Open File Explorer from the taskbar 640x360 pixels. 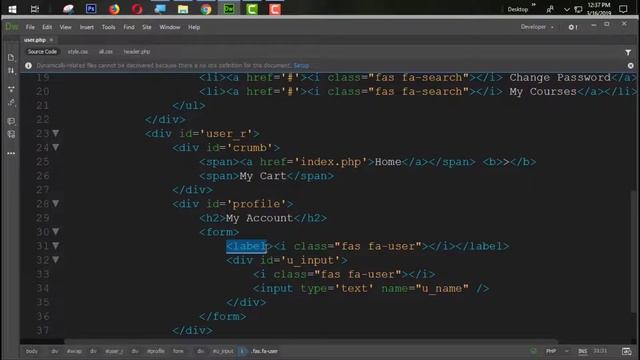183,9
